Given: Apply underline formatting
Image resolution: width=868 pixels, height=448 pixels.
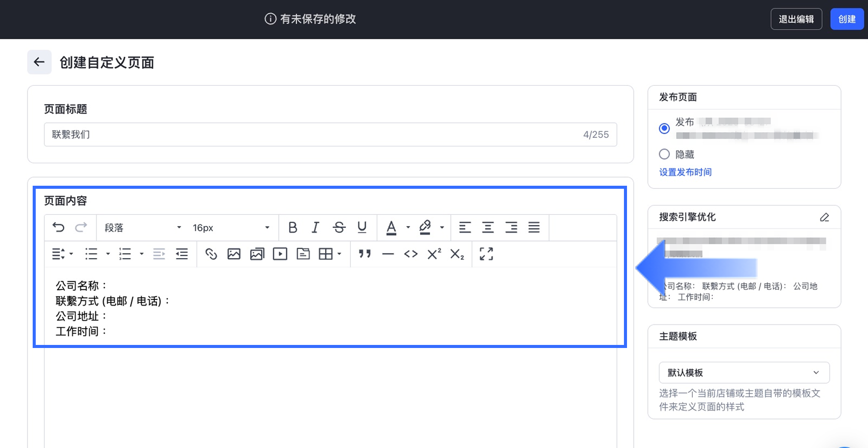Looking at the screenshot, I should (x=362, y=228).
